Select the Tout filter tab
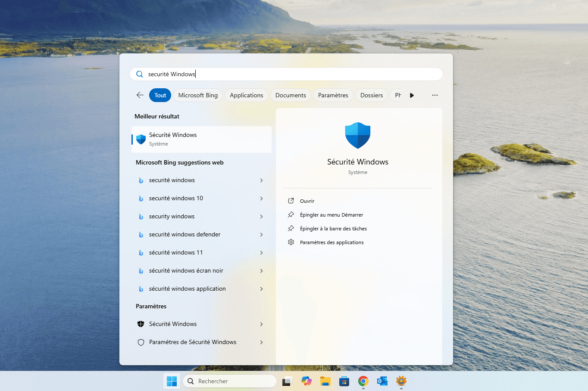This screenshot has width=588, height=391. (x=160, y=95)
